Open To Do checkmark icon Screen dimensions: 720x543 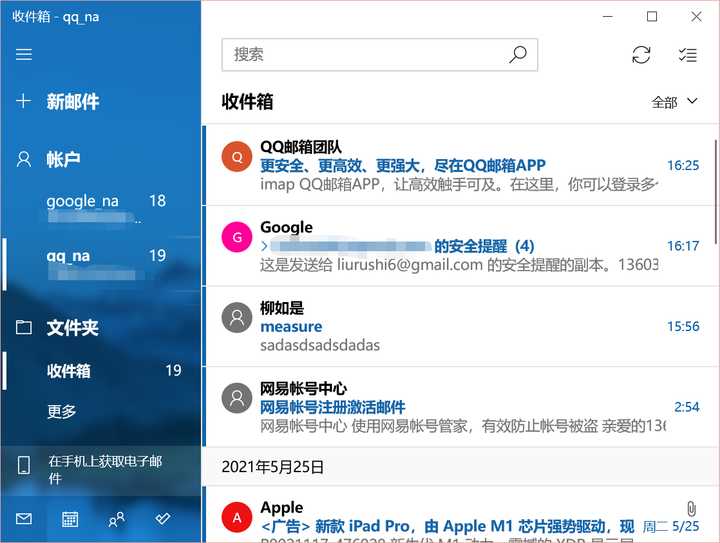[x=163, y=519]
